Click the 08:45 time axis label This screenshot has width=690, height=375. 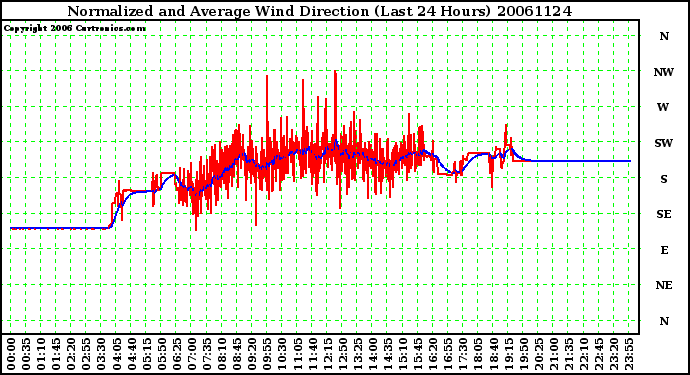(237, 354)
